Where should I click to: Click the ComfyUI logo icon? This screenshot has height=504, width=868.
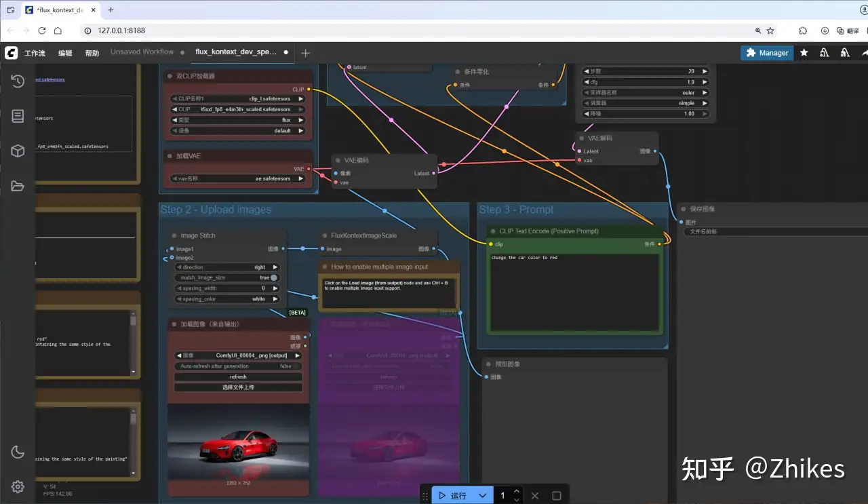pyautogui.click(x=11, y=53)
